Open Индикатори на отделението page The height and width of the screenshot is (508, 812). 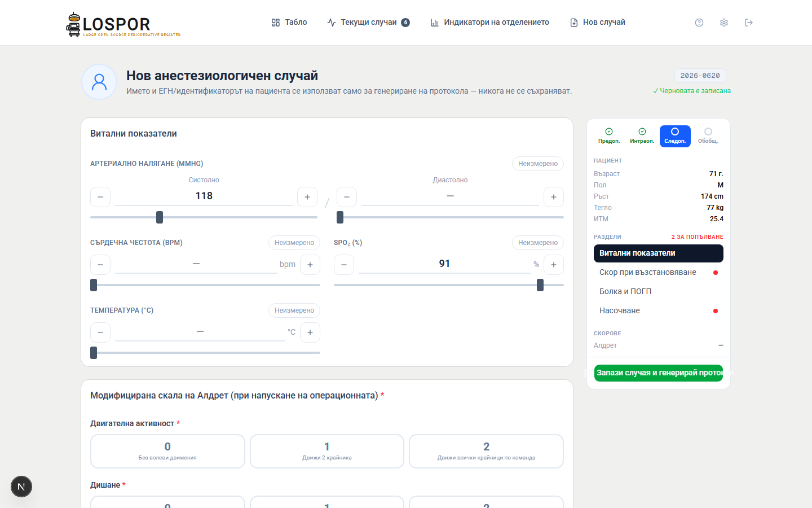490,23
